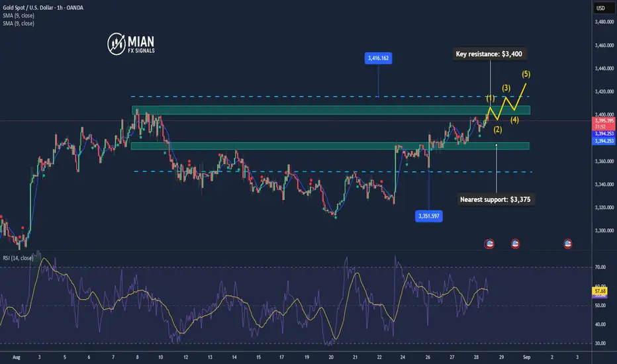This screenshot has width=617, height=364.
Task: Click the 3,416.162 blue price label
Action: click(x=378, y=58)
